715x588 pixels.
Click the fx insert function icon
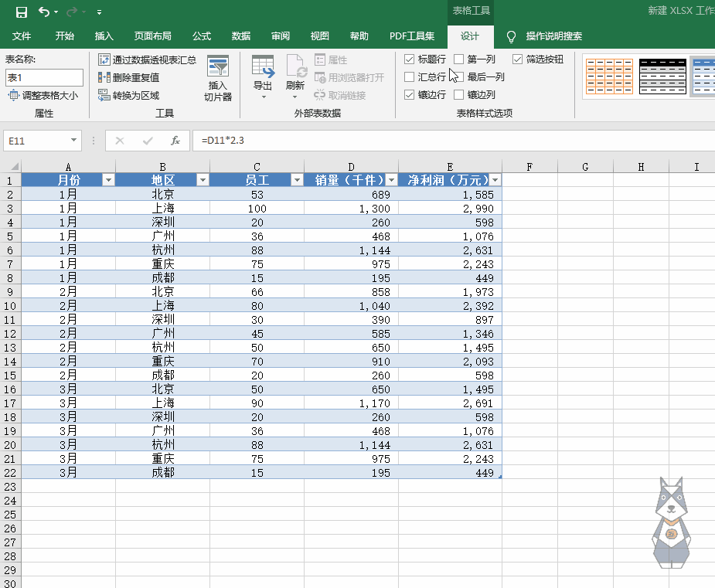[175, 141]
